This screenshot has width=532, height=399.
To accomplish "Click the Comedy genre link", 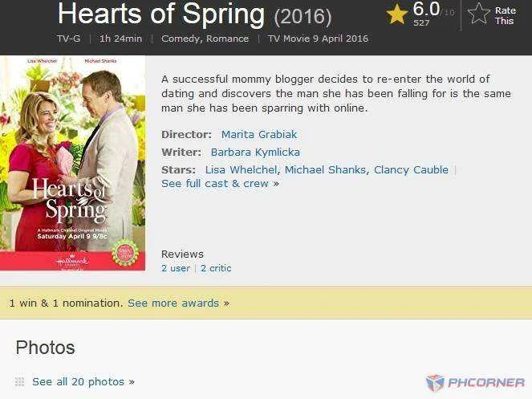I will (x=182, y=39).
